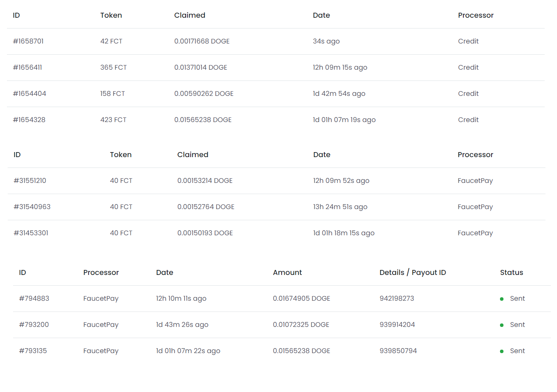Click payout ID 942198273

397,298
